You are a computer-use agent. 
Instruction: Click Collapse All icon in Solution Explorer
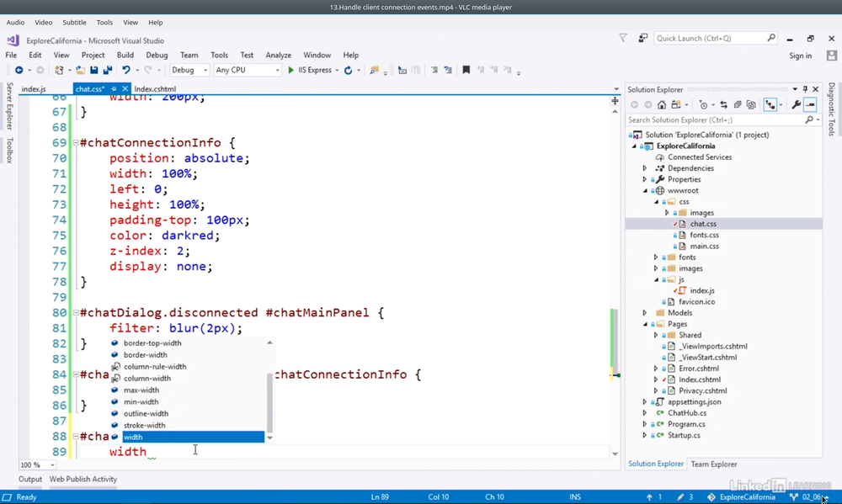point(738,104)
